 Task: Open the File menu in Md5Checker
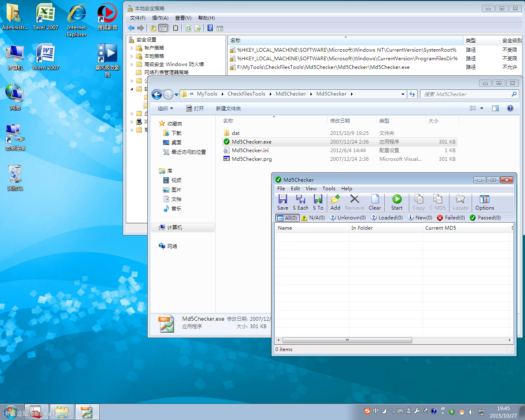coord(281,189)
